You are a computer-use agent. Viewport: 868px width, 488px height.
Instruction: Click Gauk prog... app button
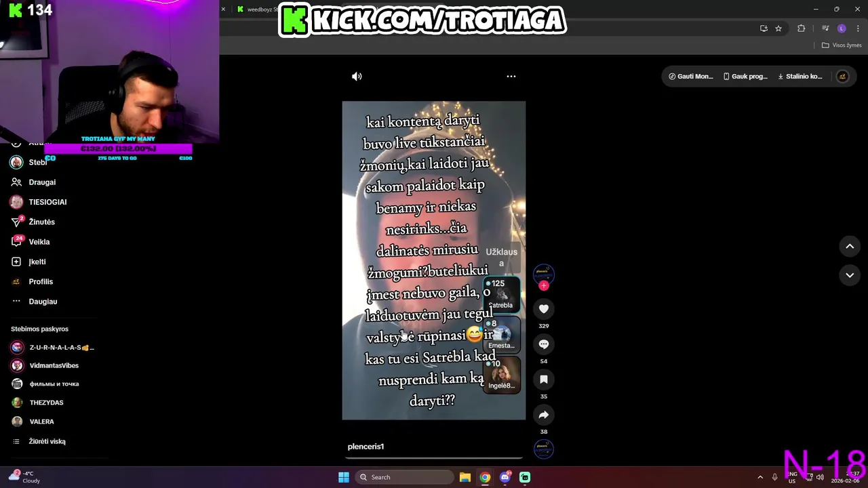[x=745, y=77]
